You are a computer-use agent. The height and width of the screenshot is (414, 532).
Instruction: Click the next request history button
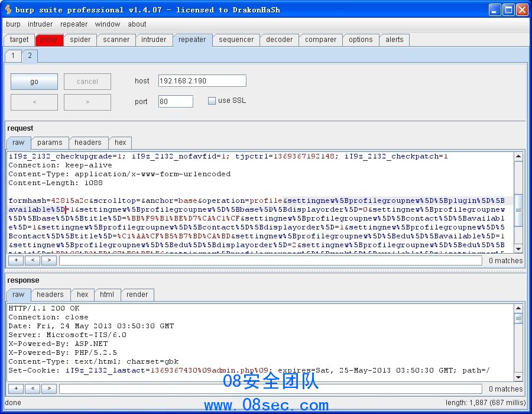(87, 102)
